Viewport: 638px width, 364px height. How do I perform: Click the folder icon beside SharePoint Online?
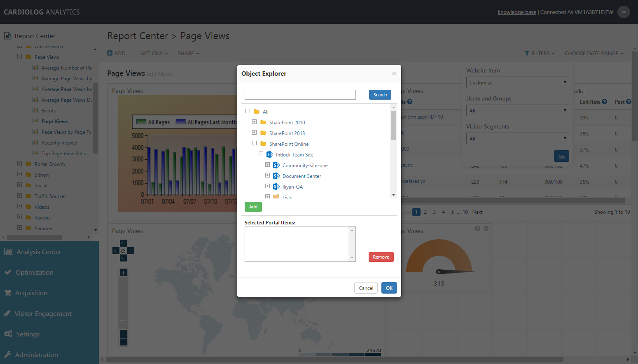263,144
